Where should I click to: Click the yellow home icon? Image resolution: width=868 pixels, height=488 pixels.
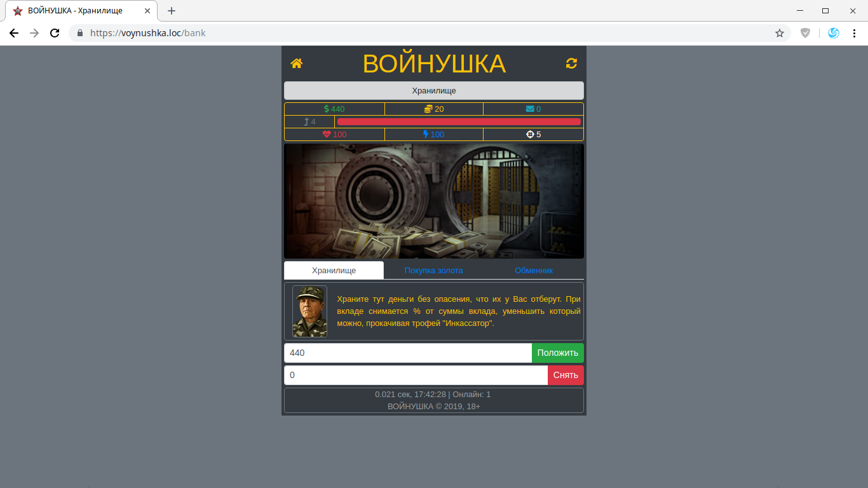point(297,64)
